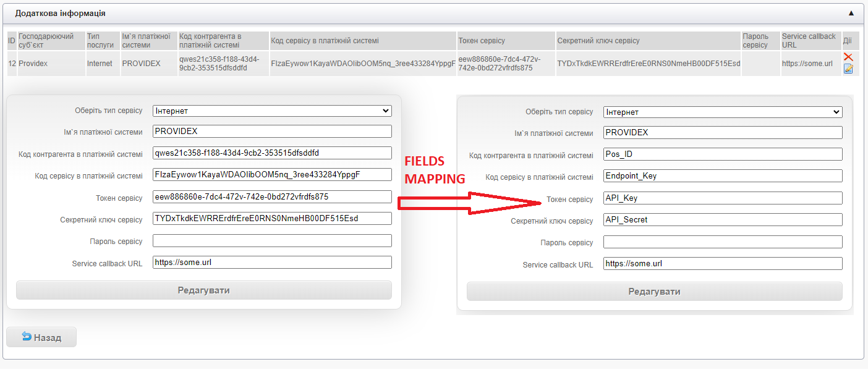Click the left form's PROVIDEX name field
This screenshot has height=375, width=868.
pyautogui.click(x=272, y=132)
